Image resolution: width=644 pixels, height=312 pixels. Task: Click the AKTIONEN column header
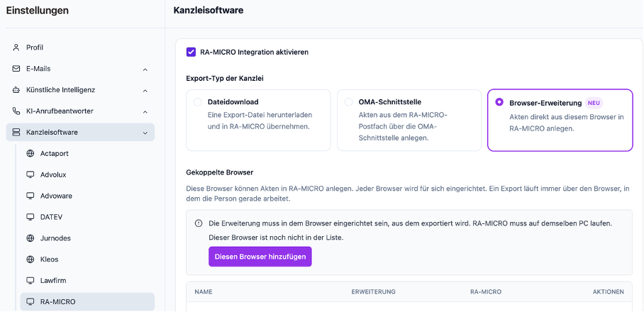pyautogui.click(x=609, y=292)
